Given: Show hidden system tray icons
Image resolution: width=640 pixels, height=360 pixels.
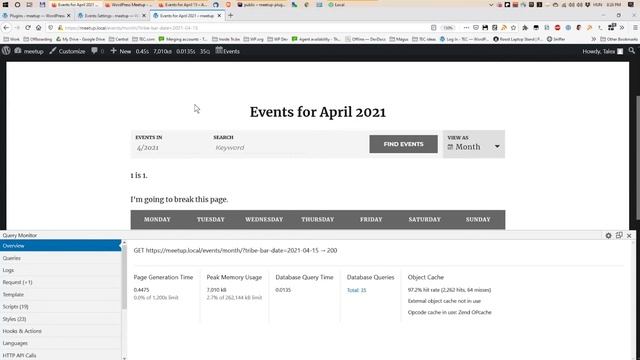Looking at the screenshot, I should click(x=491, y=4).
